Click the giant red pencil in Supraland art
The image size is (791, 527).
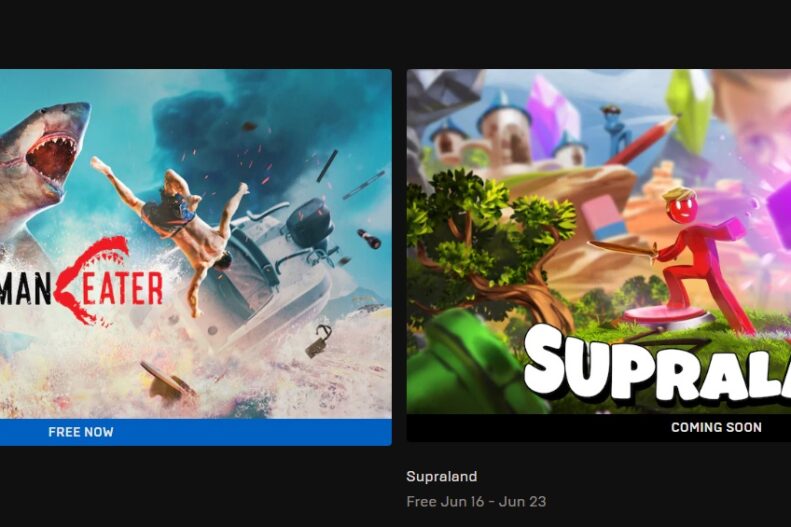pos(643,140)
